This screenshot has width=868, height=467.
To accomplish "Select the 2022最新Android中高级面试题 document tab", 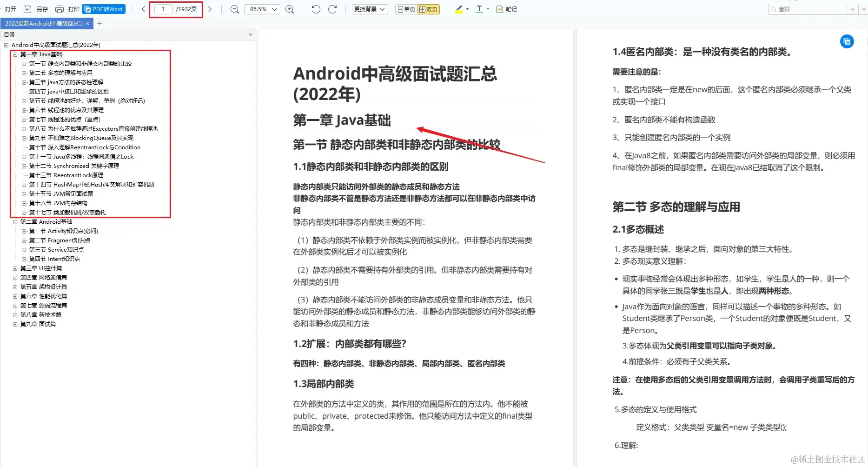I will [x=44, y=23].
